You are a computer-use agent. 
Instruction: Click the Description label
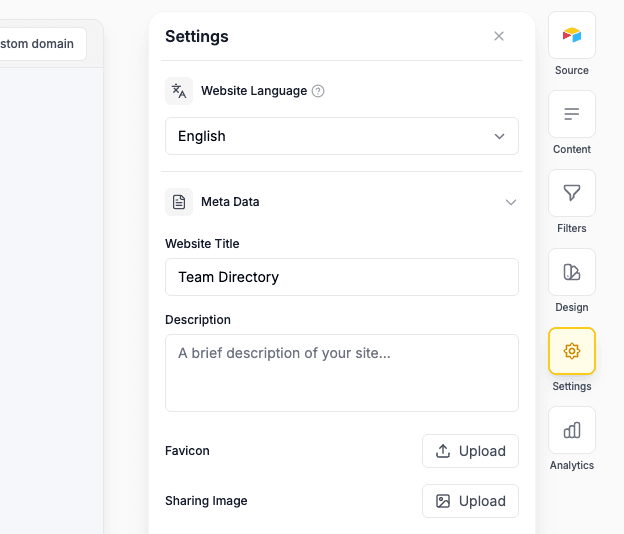[x=198, y=320]
